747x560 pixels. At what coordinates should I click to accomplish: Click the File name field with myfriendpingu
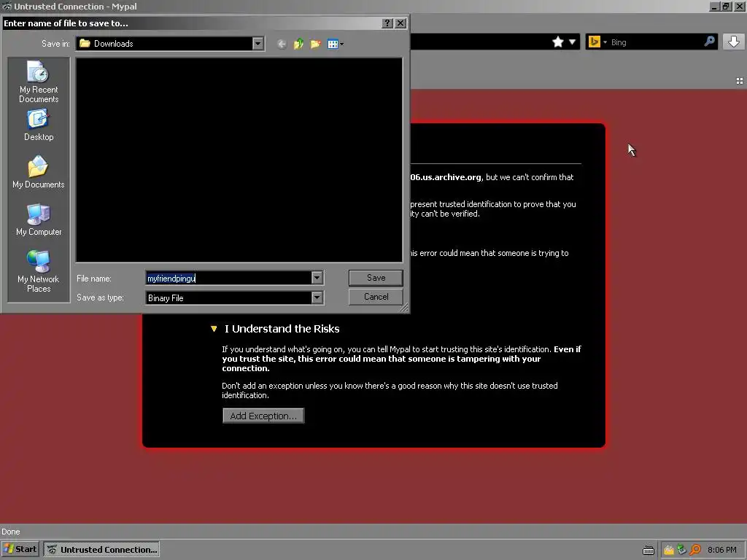(x=228, y=278)
